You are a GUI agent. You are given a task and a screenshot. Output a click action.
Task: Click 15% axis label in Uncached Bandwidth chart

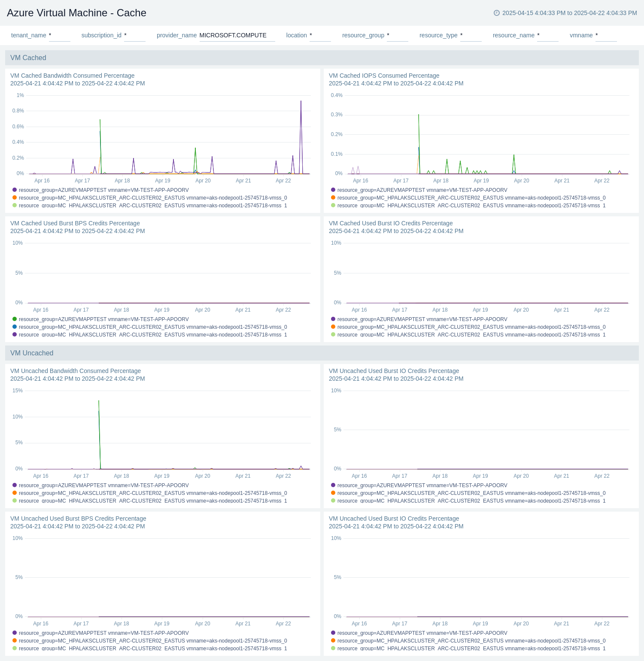click(x=18, y=391)
